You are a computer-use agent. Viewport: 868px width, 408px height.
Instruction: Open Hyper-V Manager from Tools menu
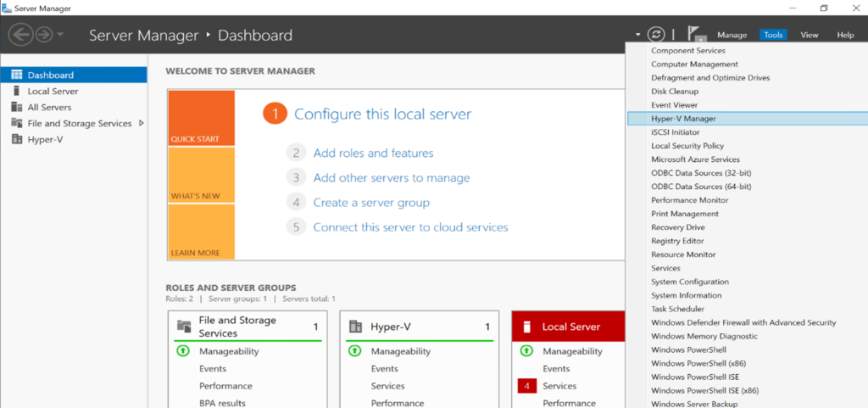pos(747,119)
